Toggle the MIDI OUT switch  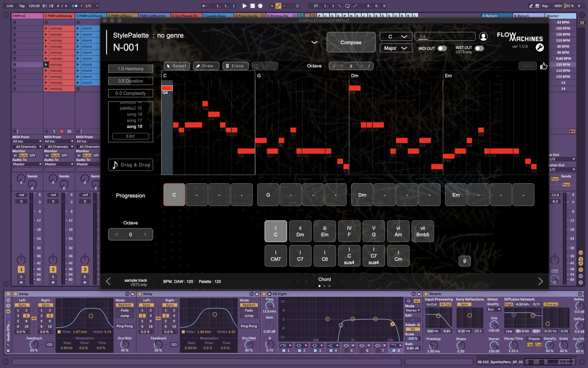[442, 48]
